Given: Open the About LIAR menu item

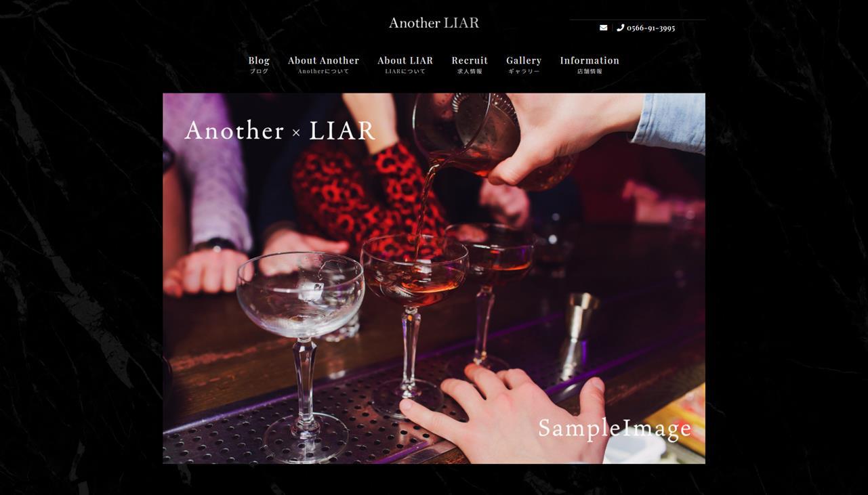Looking at the screenshot, I should pyautogui.click(x=405, y=60).
